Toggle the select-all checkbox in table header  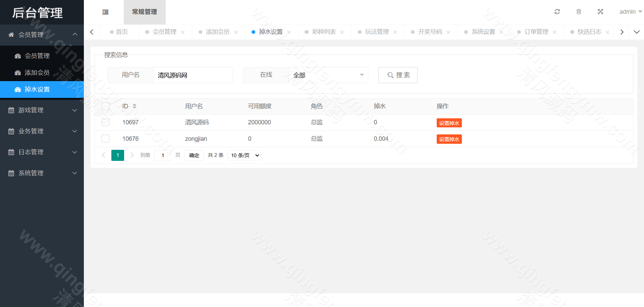click(105, 106)
